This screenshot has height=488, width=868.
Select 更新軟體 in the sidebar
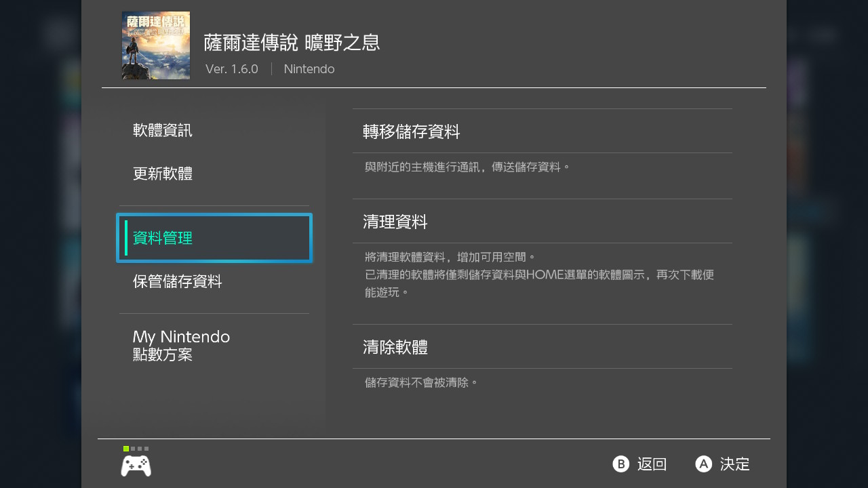[x=214, y=174]
